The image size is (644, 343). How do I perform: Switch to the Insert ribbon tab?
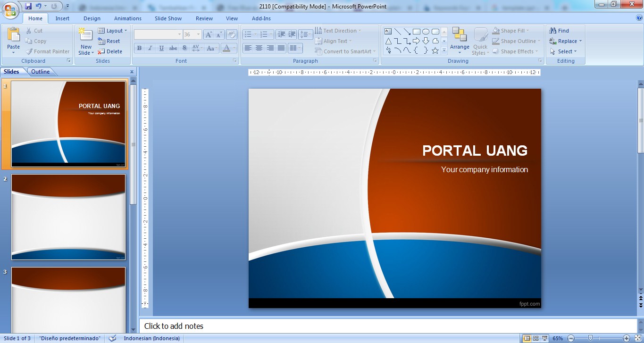[62, 18]
